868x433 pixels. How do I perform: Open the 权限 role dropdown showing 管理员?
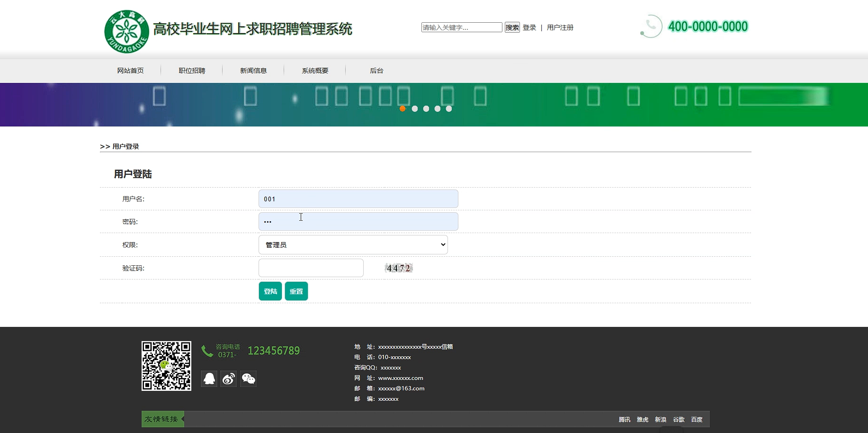tap(353, 244)
